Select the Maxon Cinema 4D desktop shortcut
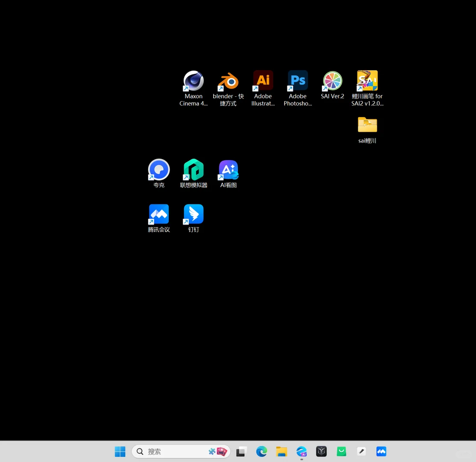The image size is (476, 462). click(x=193, y=88)
